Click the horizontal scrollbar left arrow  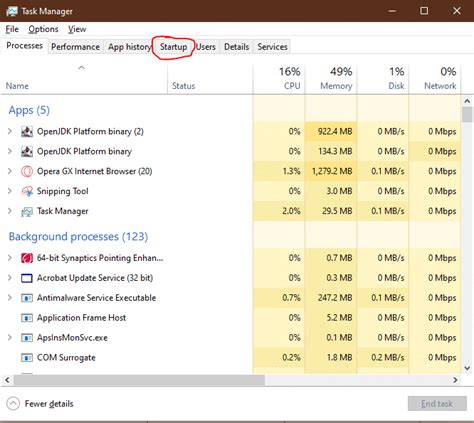7,380
